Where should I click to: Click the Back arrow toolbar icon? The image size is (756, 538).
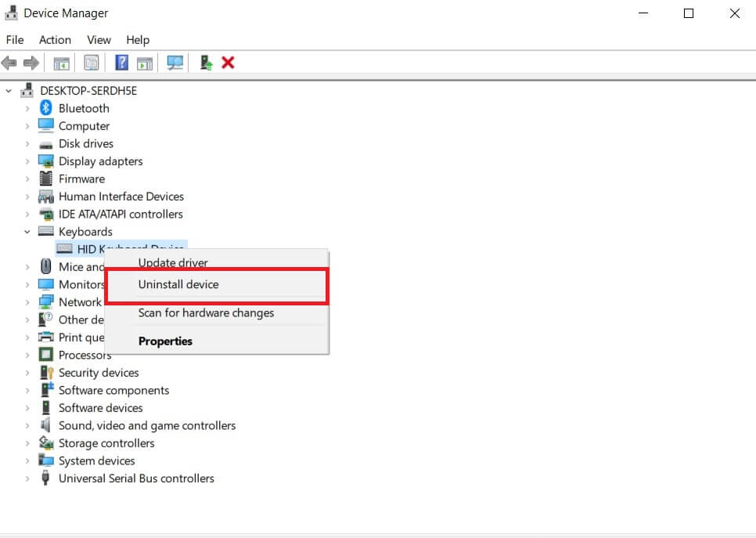pos(9,63)
